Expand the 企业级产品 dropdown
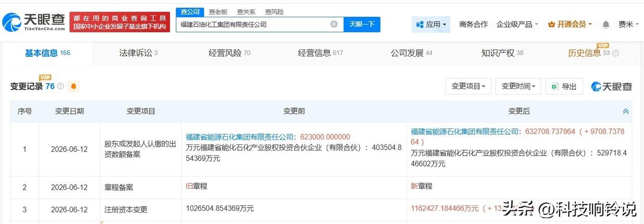The height and width of the screenshot is (224, 644). click(517, 24)
